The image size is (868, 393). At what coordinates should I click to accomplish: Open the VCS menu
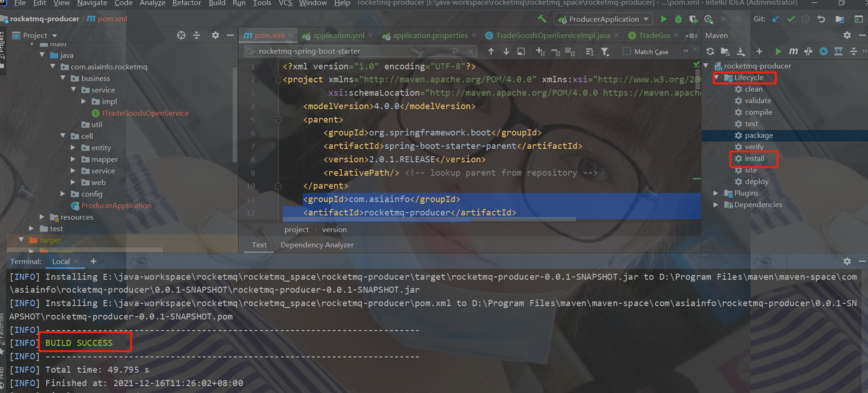[x=285, y=3]
